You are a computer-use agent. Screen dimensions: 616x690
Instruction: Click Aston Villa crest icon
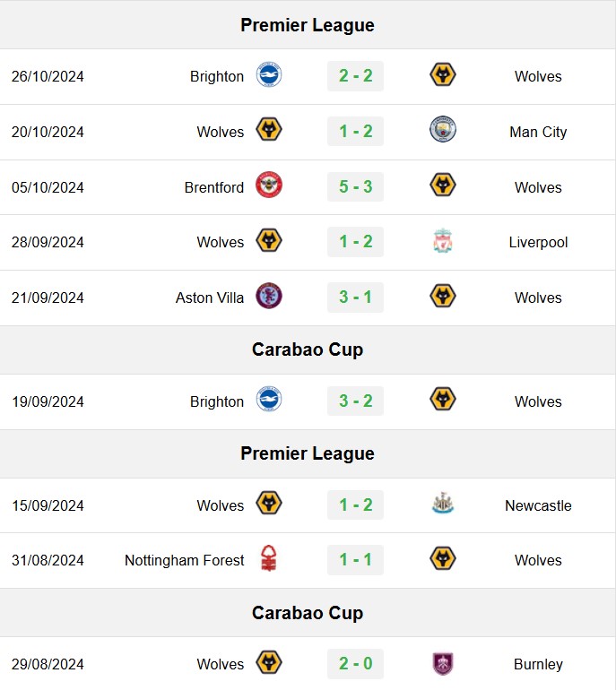tap(269, 296)
